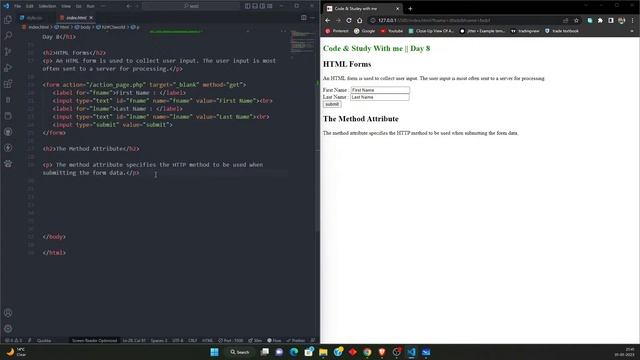This screenshot has width=640, height=360.
Task: Open Source Control in VS Code sidebar
Action: pyautogui.click(x=8, y=52)
